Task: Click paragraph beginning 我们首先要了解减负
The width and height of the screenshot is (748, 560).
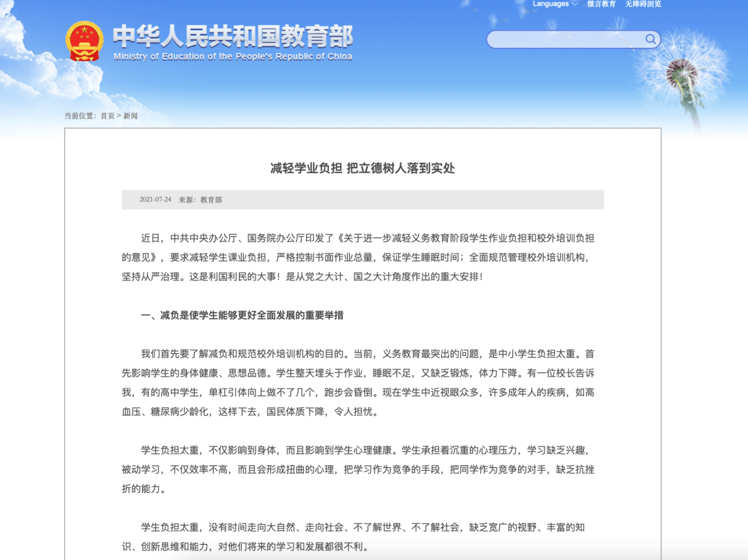Action: click(358, 382)
